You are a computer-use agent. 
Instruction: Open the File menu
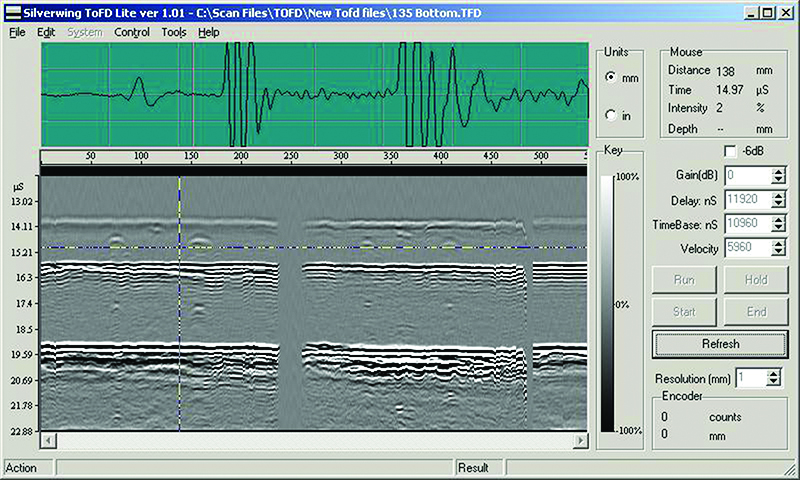(x=17, y=32)
